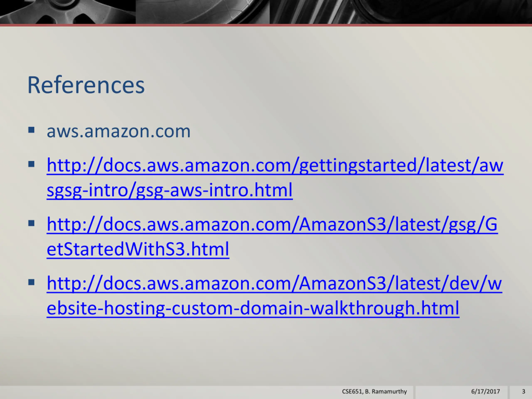Click the 6/17/2017 date in footer
Viewport: 532px width, 399px height.
point(485,392)
